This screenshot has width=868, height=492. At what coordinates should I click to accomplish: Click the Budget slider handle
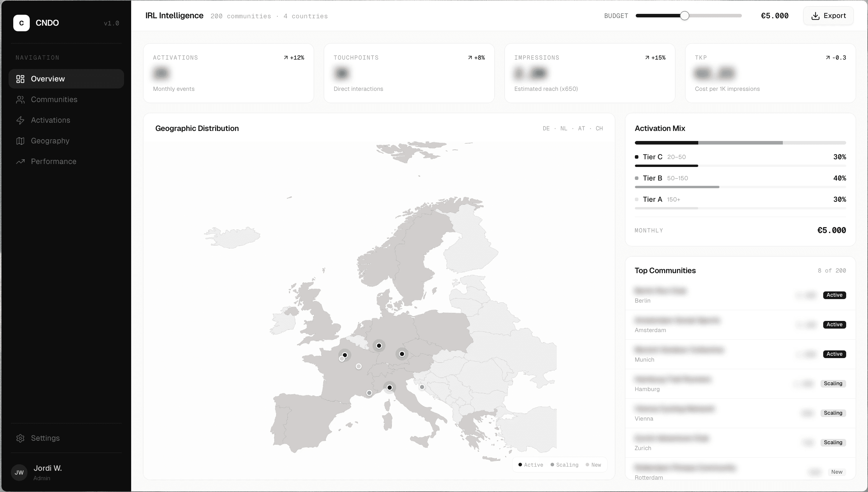click(x=684, y=16)
